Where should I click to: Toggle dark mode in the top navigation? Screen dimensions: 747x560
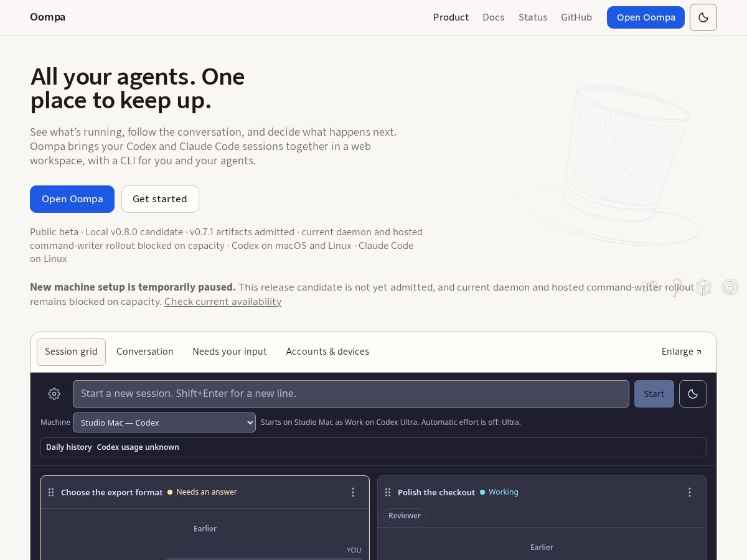(703, 17)
